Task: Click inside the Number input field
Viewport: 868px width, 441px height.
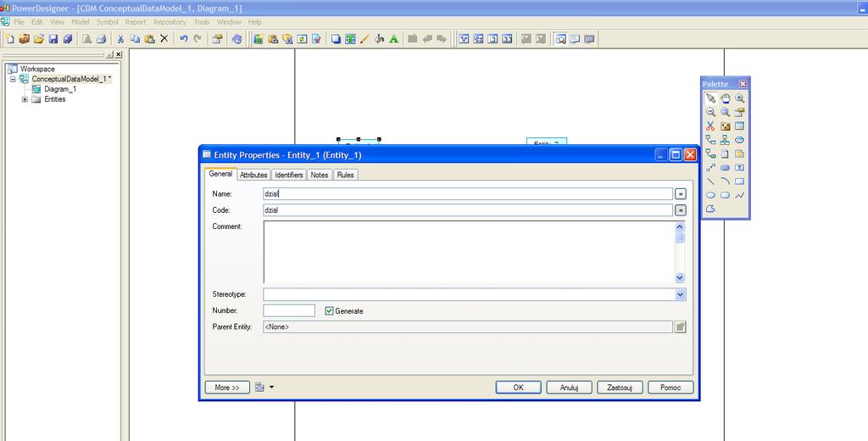Action: (289, 310)
